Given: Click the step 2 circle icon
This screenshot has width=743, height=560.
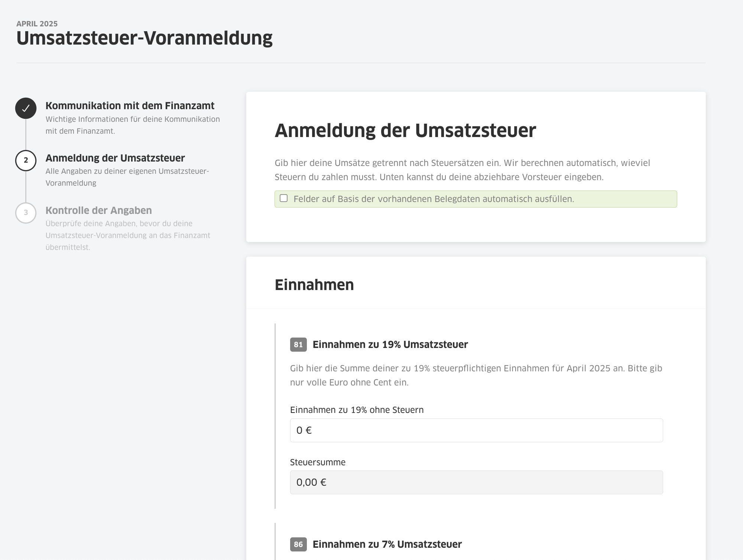Looking at the screenshot, I should (x=26, y=160).
